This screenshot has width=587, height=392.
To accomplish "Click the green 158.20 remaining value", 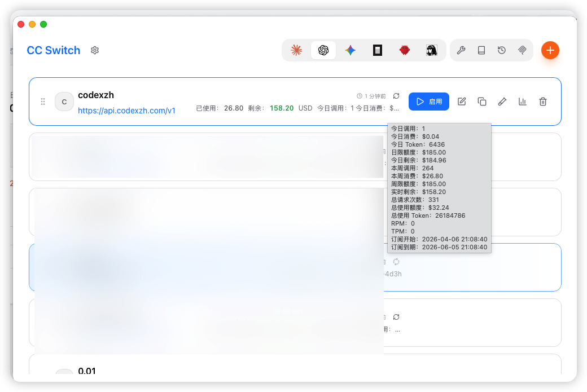I will click(282, 108).
